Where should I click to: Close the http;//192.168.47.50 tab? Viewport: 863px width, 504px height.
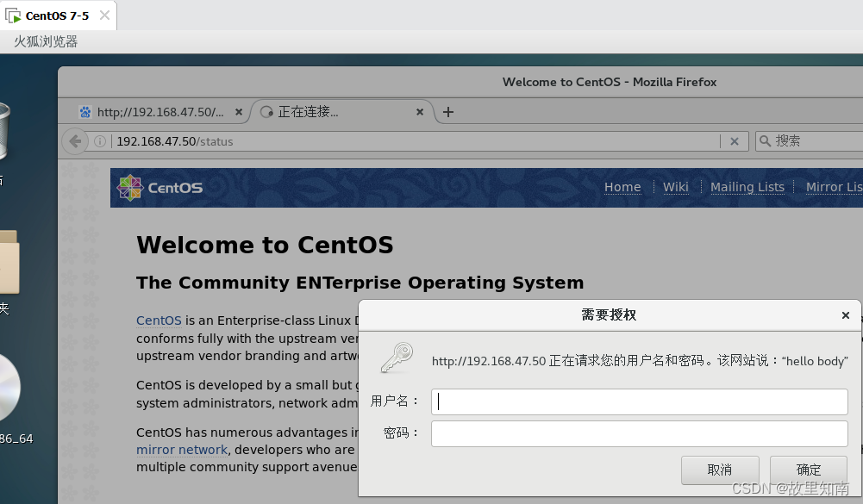click(239, 112)
